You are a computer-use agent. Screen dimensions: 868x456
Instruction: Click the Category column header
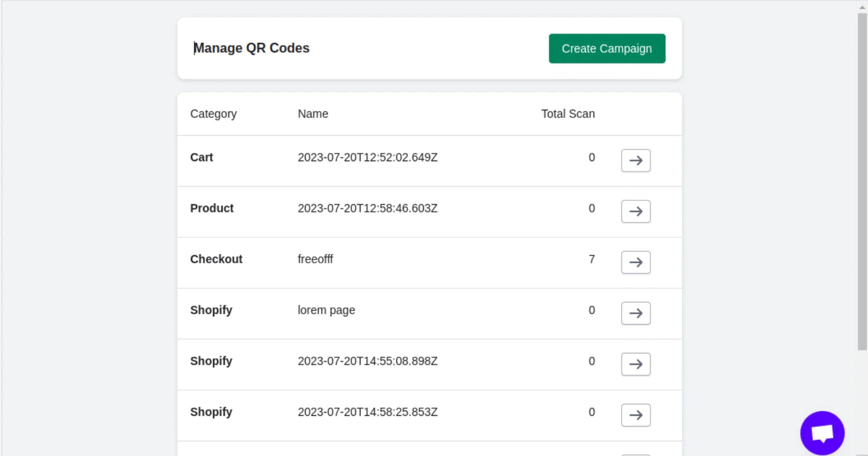pos(213,114)
